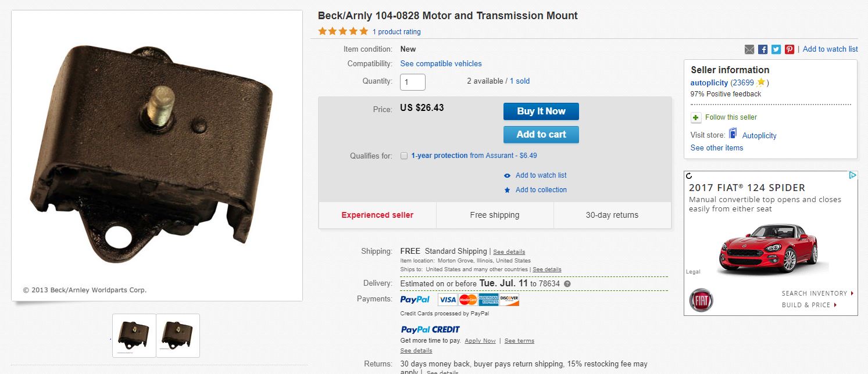Open the autoplicity seller profile link
868x374 pixels.
(709, 82)
